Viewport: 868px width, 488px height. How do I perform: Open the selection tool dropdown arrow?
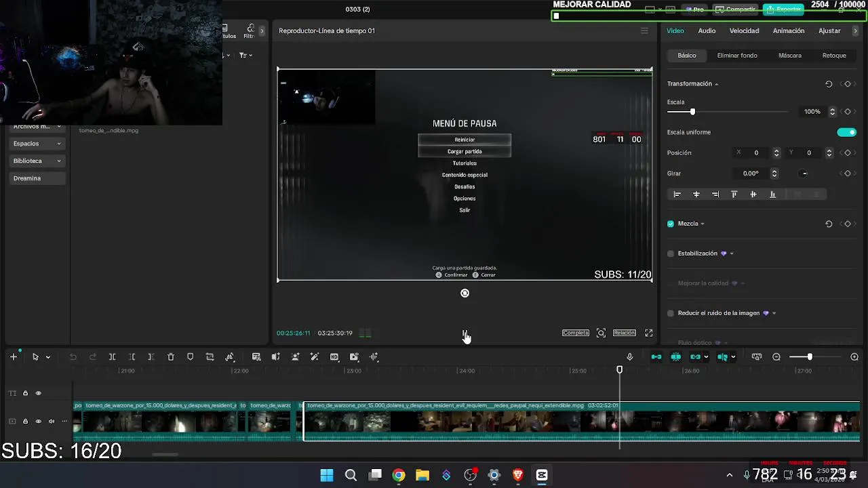[47, 357]
